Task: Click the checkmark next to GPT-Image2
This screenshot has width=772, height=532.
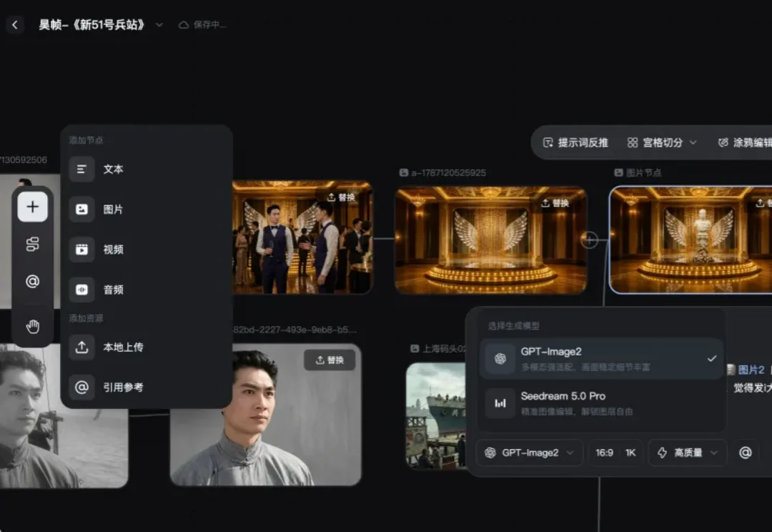Action: coord(711,359)
